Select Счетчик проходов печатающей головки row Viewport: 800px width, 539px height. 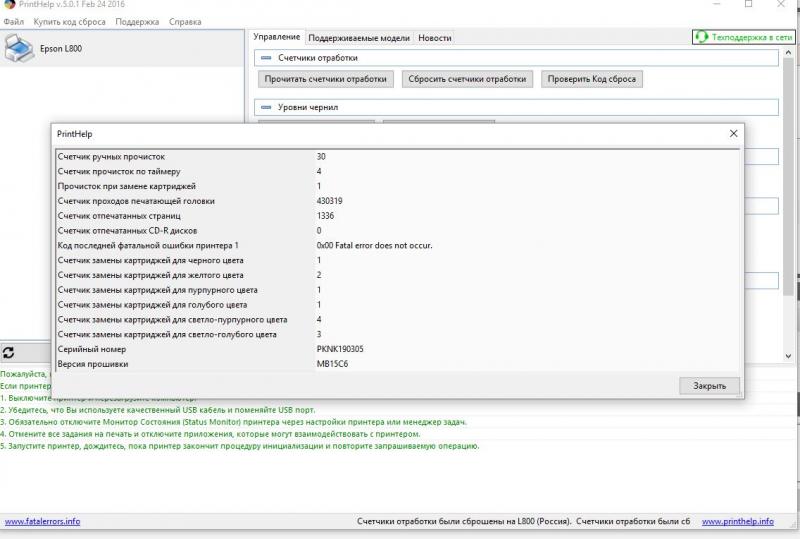pos(397,201)
